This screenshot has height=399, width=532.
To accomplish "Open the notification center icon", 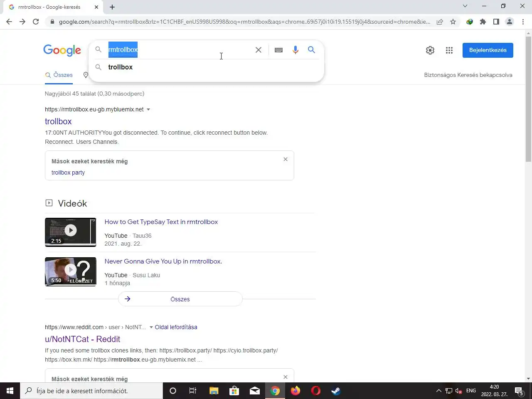I will tap(520, 391).
